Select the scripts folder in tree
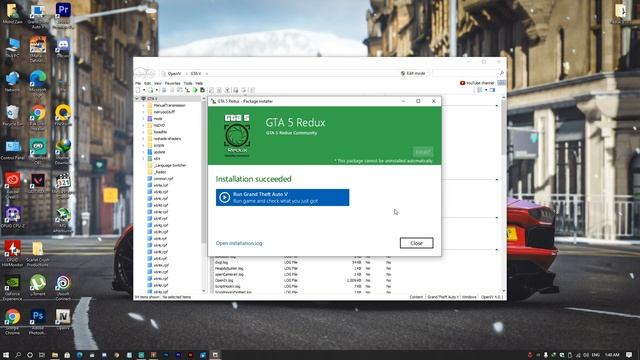The width and height of the screenshot is (640, 360). (156, 145)
